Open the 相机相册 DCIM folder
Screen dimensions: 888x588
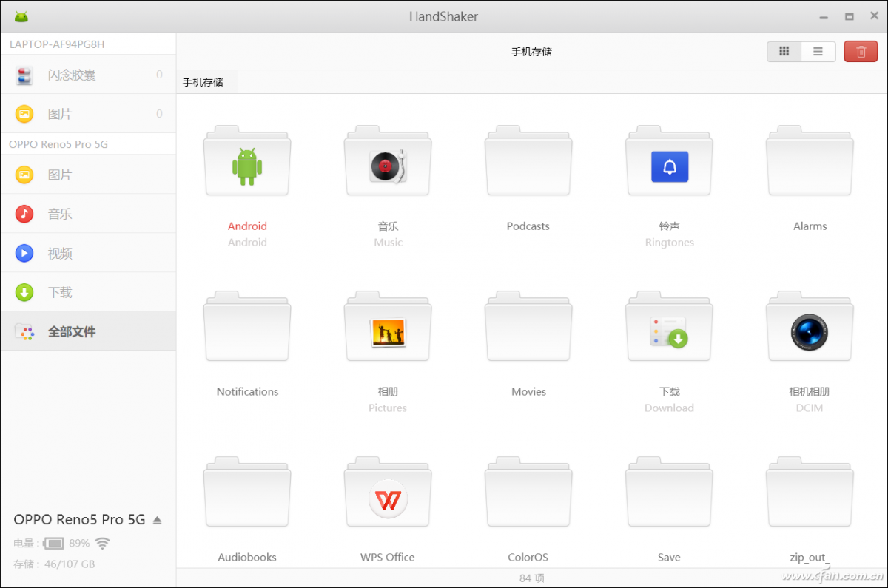(x=809, y=328)
